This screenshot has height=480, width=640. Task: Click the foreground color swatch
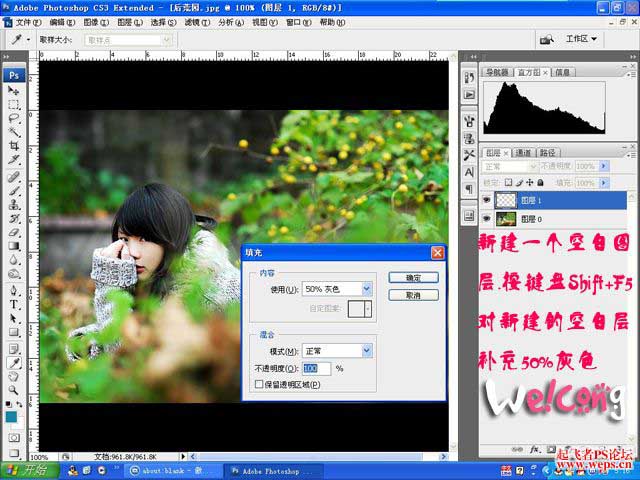tap(11, 416)
